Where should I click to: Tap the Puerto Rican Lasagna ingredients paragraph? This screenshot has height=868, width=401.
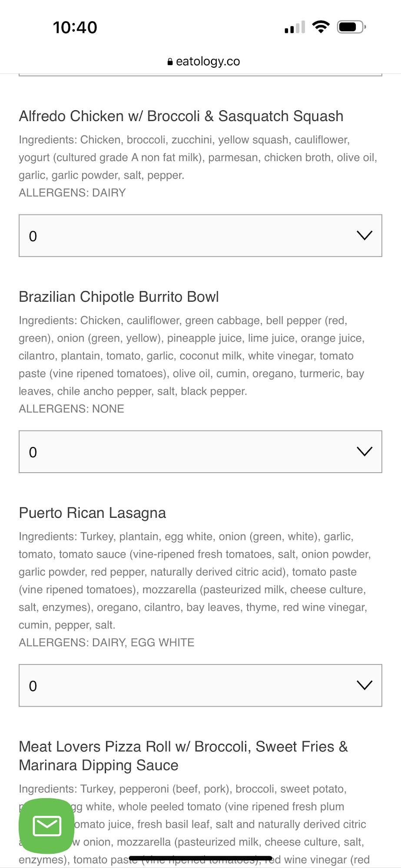pos(193,581)
